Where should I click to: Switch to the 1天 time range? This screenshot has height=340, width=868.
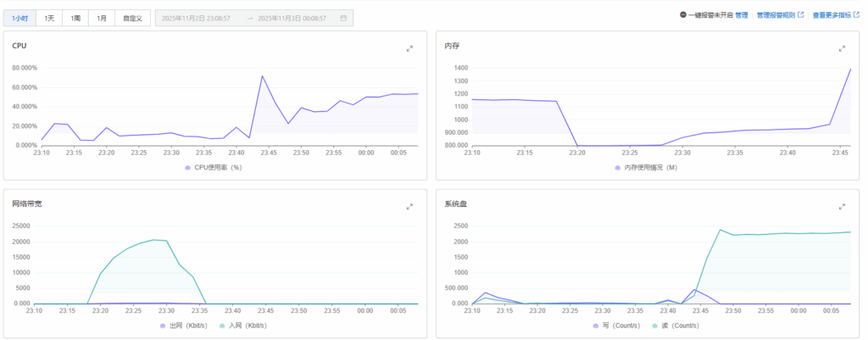[49, 17]
